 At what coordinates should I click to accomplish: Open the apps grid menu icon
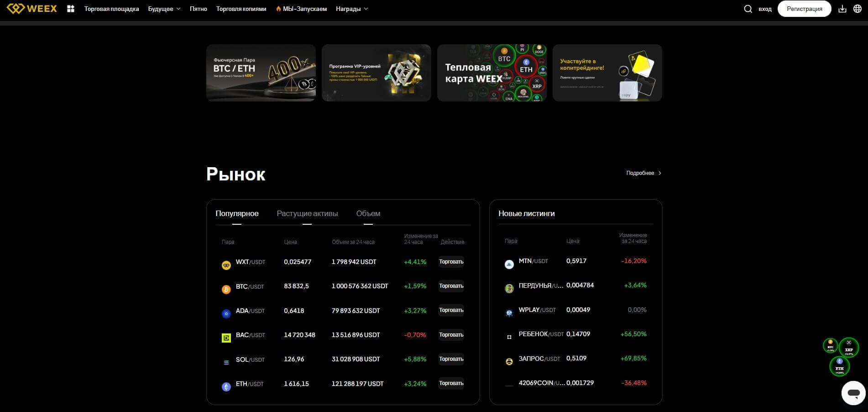[71, 9]
